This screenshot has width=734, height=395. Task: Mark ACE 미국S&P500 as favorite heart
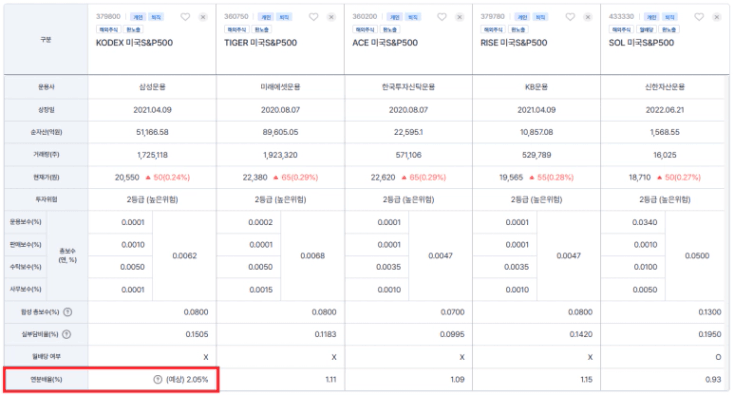442,17
